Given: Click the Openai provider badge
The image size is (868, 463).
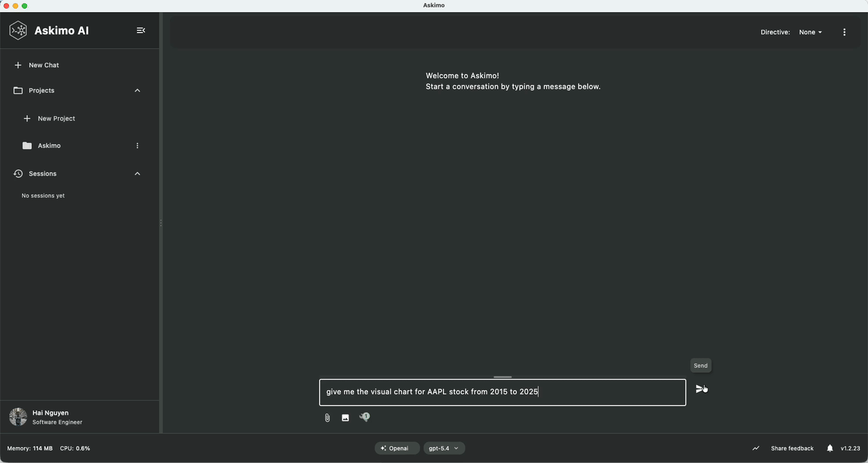Looking at the screenshot, I should pyautogui.click(x=397, y=448).
